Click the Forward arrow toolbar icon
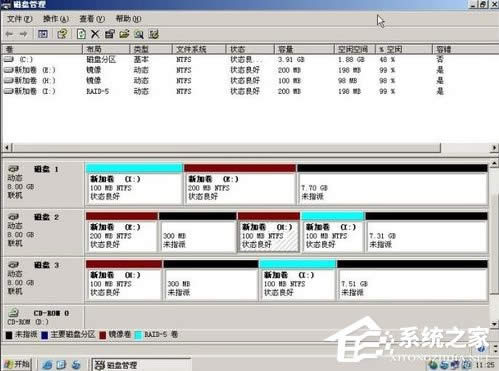 pyautogui.click(x=23, y=34)
